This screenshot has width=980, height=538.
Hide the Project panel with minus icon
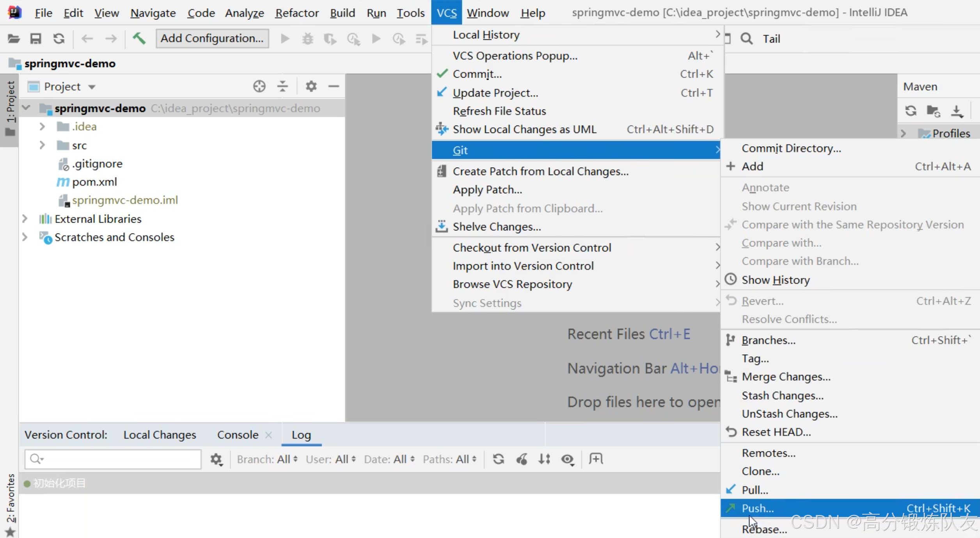[x=334, y=86]
